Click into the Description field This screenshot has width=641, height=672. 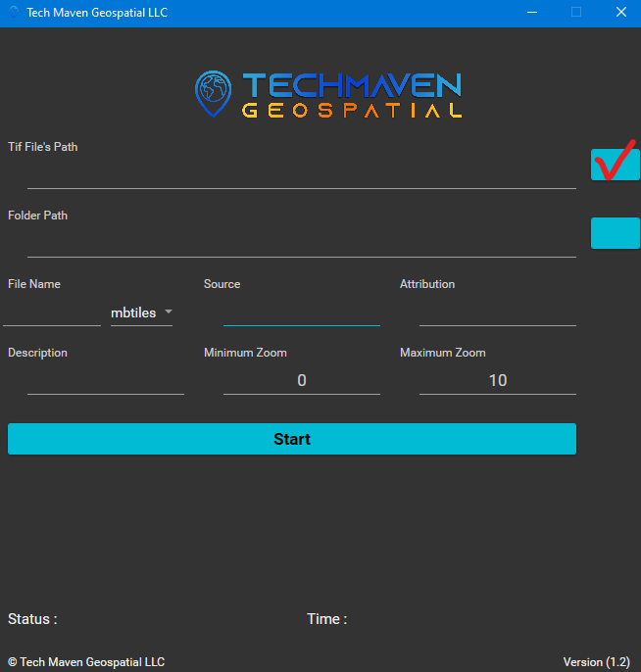[x=106, y=382]
